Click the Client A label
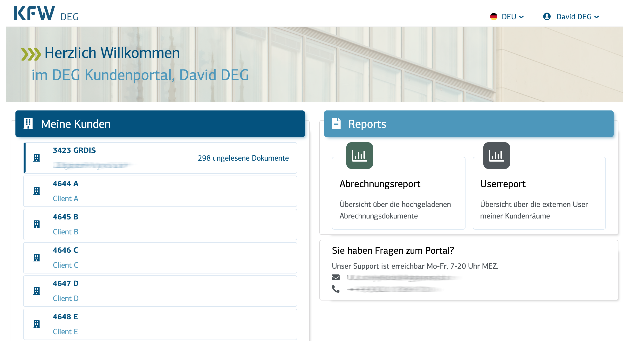Screen dimensions: 644x341 [x=66, y=199]
